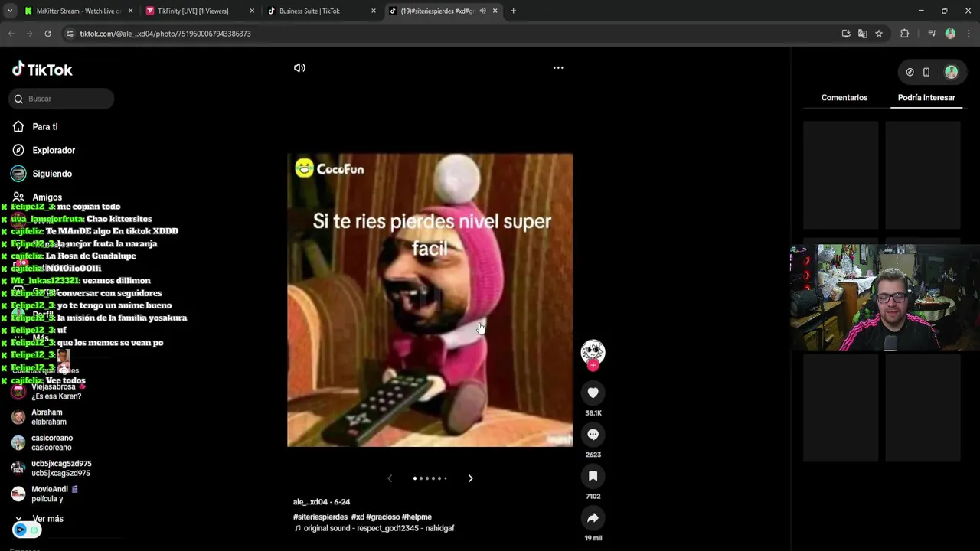980x551 pixels.
Task: Open comments with the speech bubble icon
Action: click(593, 434)
